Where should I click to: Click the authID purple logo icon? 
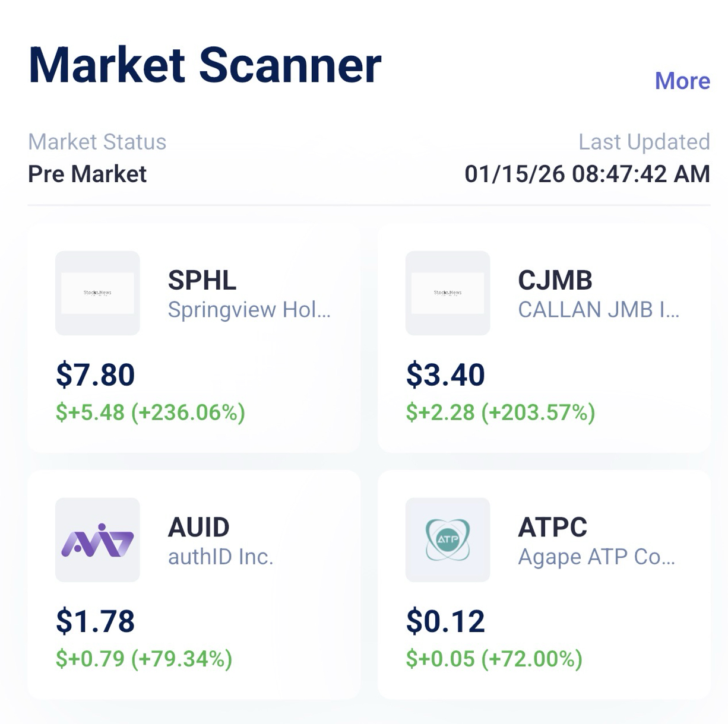[x=97, y=540]
